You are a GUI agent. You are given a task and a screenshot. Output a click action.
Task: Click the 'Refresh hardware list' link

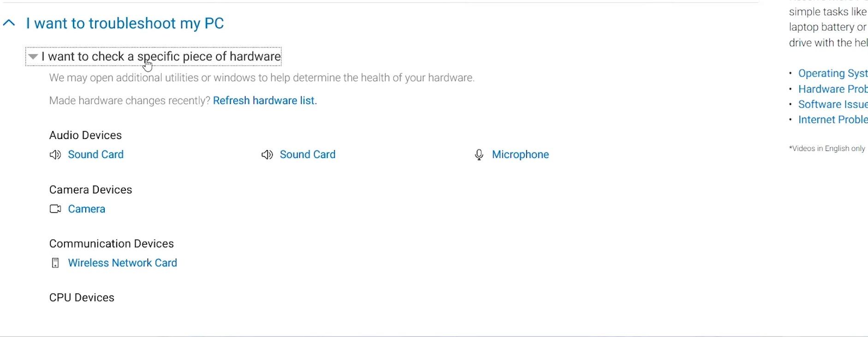(264, 101)
